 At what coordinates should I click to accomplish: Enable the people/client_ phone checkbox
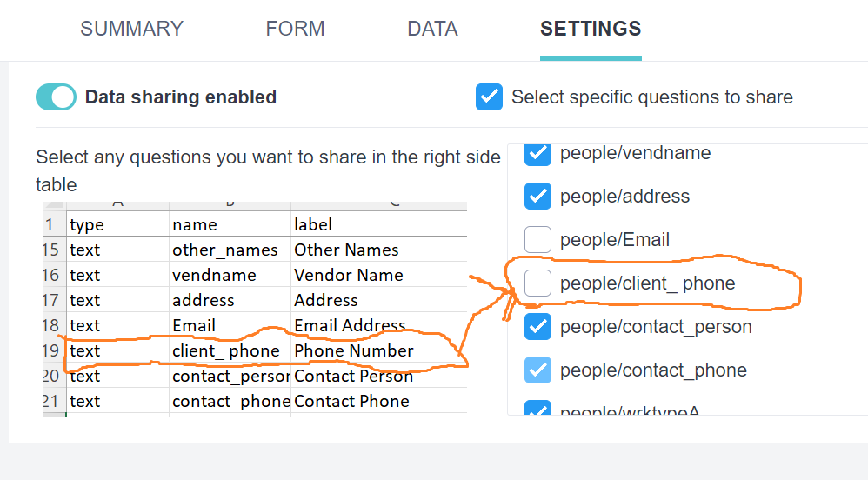538,283
